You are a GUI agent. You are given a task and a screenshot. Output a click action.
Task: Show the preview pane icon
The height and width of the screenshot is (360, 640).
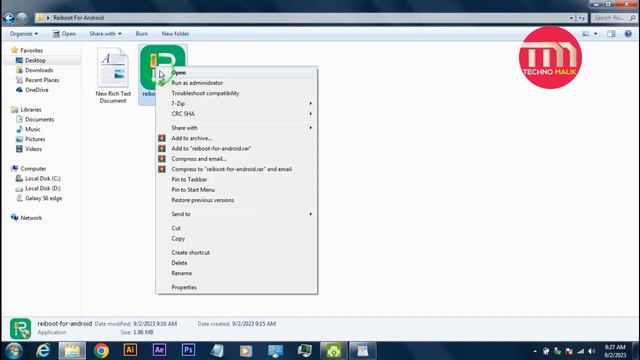[x=611, y=34]
